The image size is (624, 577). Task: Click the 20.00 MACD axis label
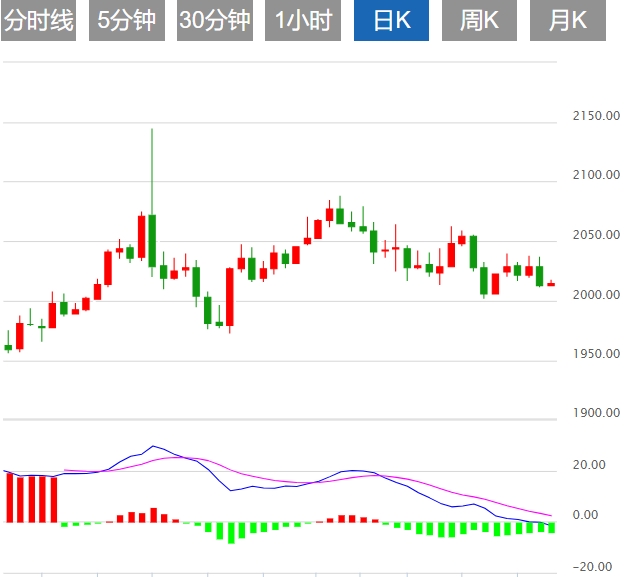[589, 465]
